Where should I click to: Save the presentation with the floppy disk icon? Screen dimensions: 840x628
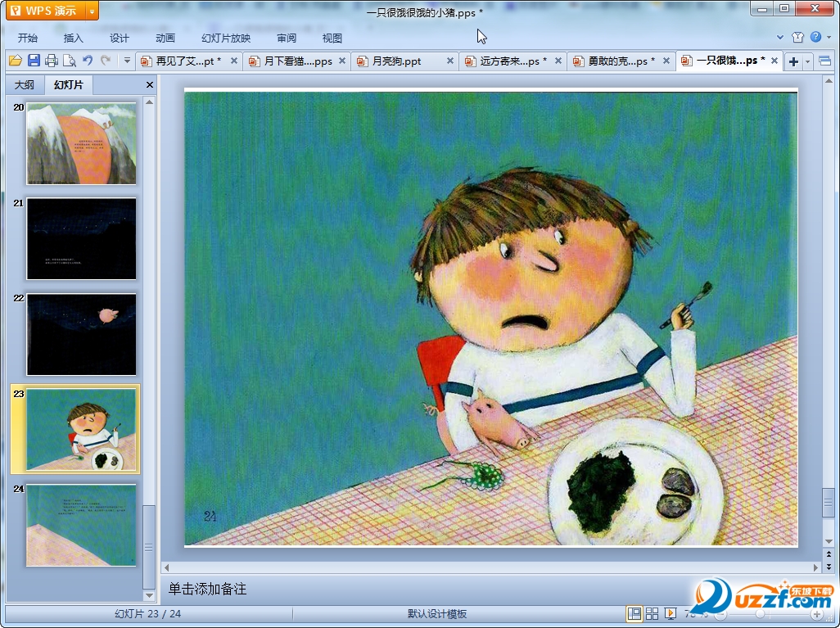[34, 61]
